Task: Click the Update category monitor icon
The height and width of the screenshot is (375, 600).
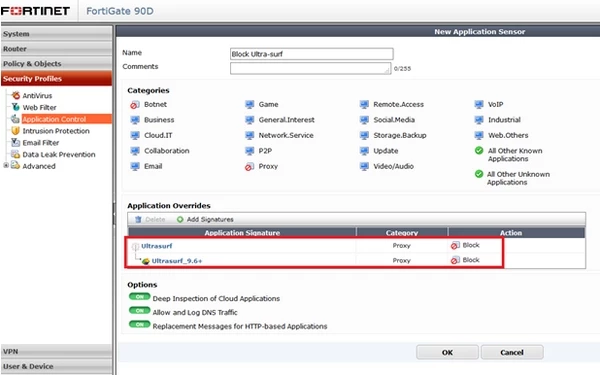Action: 364,151
